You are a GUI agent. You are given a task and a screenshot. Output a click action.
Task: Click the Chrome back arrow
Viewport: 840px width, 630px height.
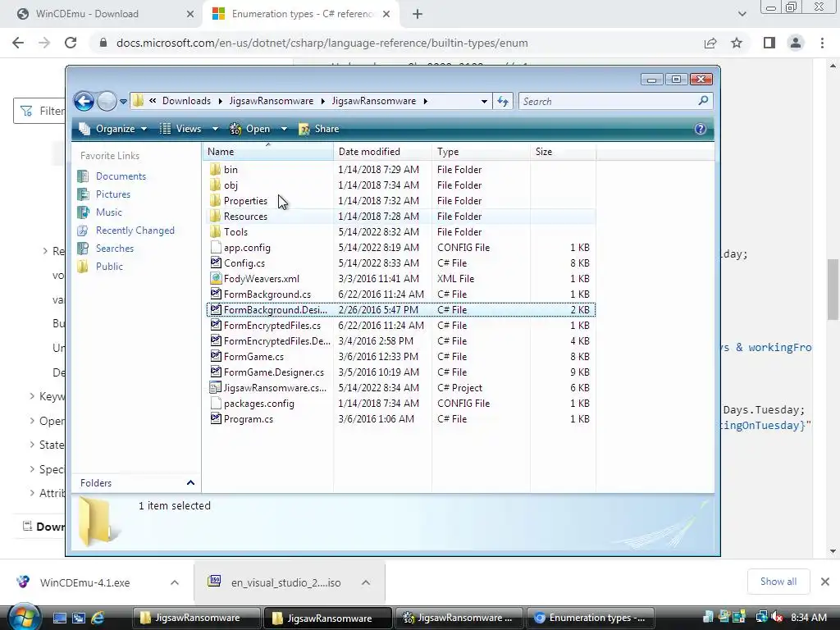[18, 43]
